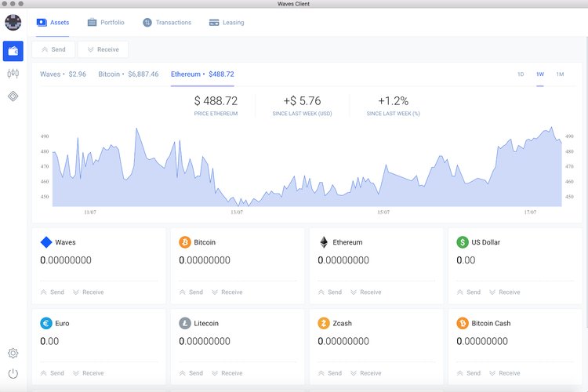588x392 pixels.
Task: Click the Ethereum asset card icon
Action: point(324,242)
